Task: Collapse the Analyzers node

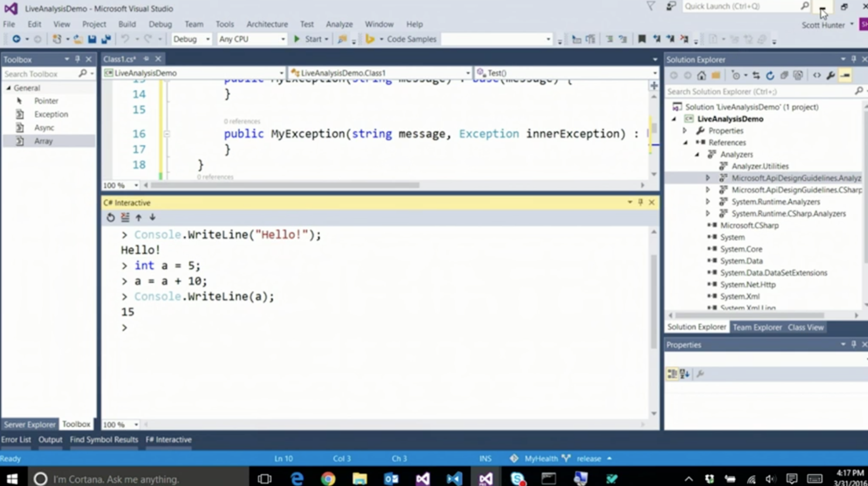Action: point(697,155)
